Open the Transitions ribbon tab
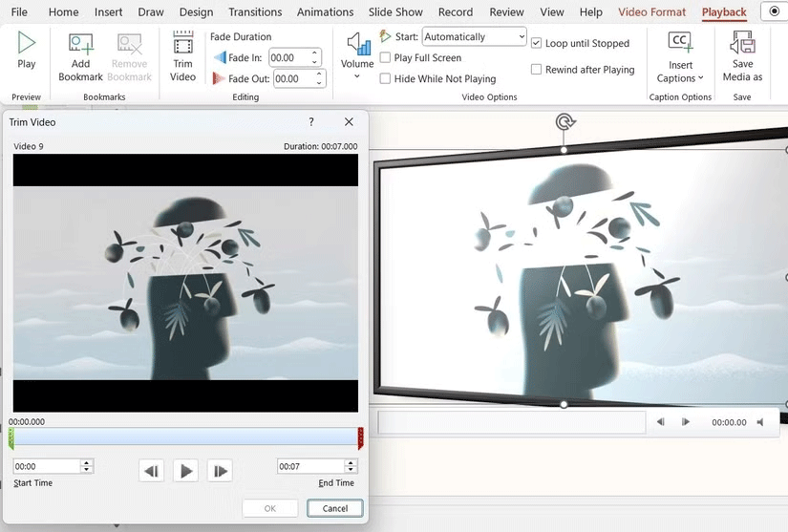 tap(255, 12)
